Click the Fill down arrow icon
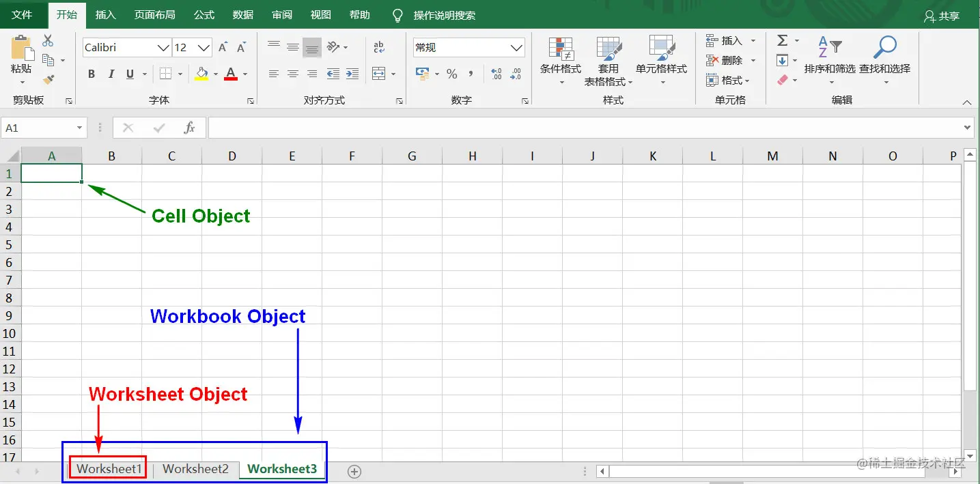Viewport: 980px width, 484px height. point(783,61)
